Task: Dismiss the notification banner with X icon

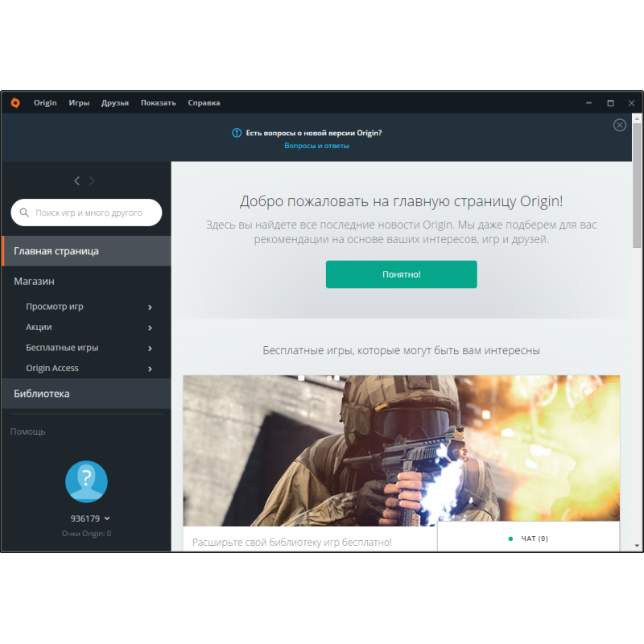Action: coord(619,125)
